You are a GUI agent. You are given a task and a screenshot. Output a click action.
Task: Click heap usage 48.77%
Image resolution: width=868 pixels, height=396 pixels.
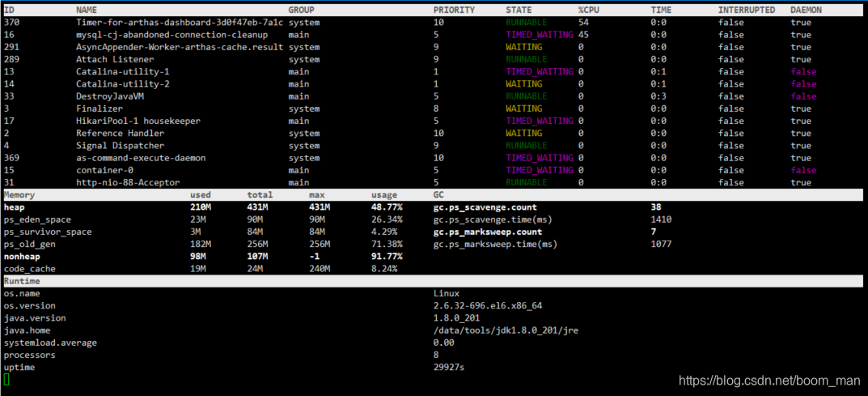pyautogui.click(x=387, y=207)
